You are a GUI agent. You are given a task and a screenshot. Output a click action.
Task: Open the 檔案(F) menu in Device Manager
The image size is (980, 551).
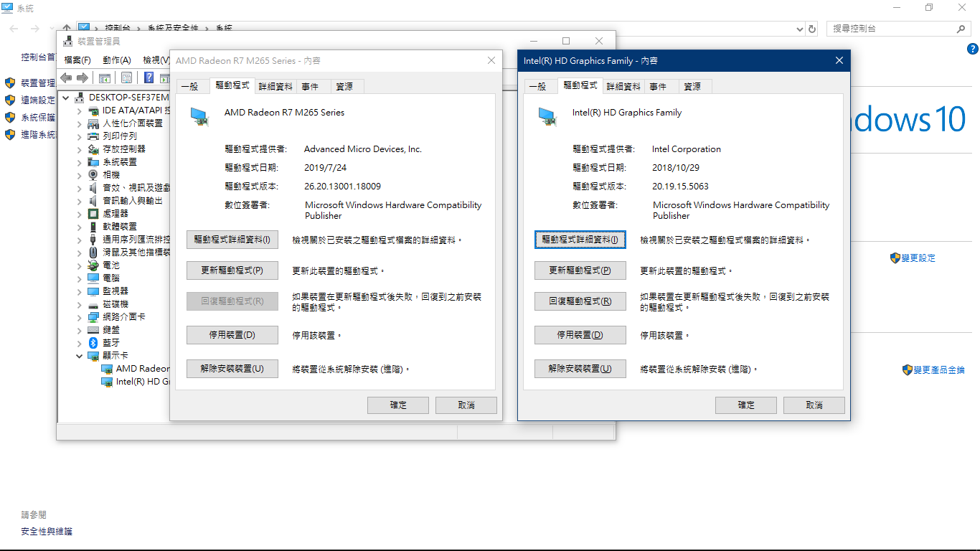pos(77,60)
